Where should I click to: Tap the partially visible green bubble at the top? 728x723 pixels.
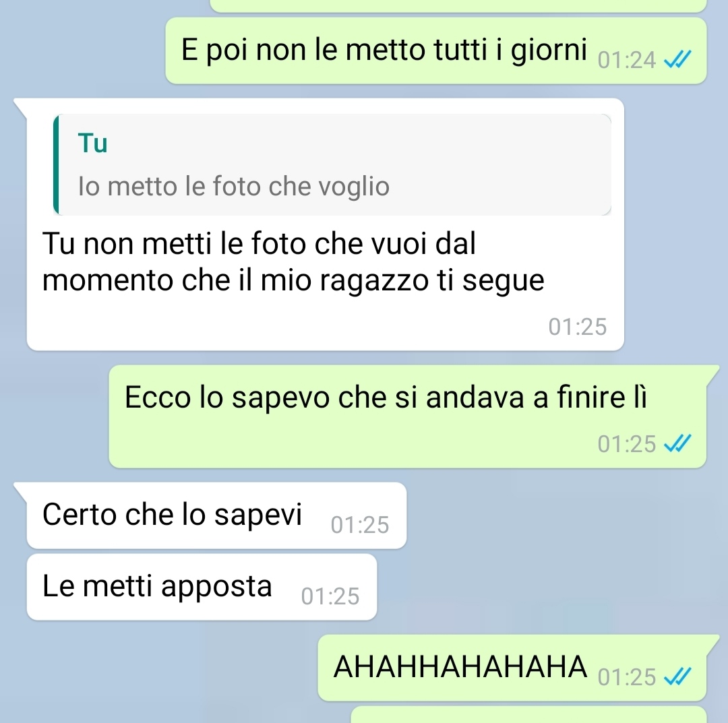point(458,5)
